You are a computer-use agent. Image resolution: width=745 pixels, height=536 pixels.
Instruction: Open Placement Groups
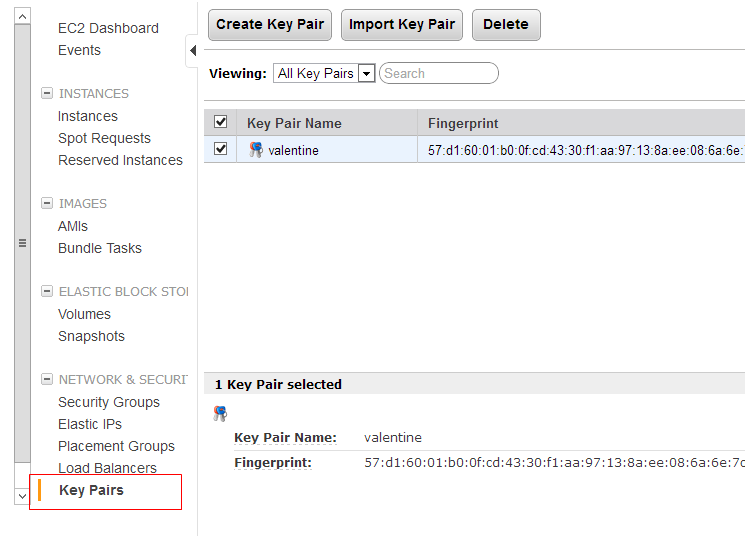tap(116, 446)
